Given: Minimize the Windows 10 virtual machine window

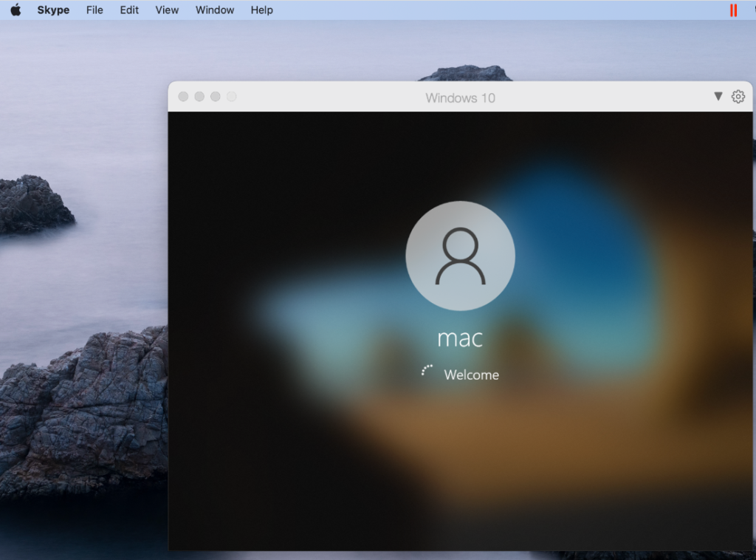Looking at the screenshot, I should [x=199, y=97].
